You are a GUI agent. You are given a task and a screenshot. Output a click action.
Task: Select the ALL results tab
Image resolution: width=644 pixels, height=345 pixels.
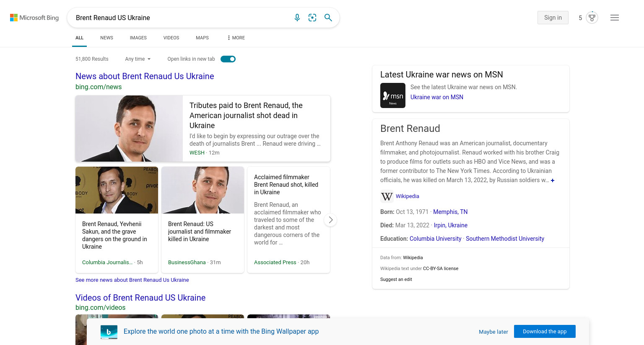[80, 38]
